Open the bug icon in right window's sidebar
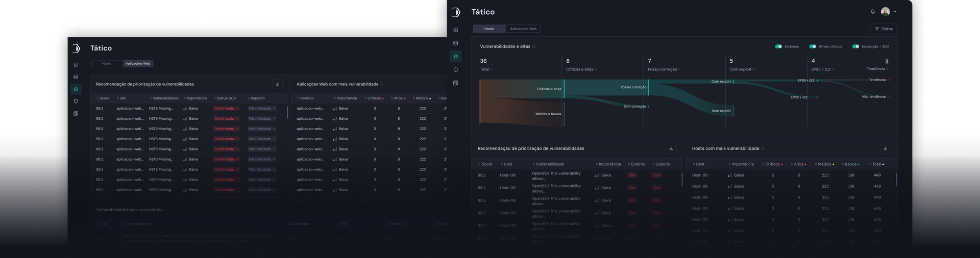 tap(456, 57)
